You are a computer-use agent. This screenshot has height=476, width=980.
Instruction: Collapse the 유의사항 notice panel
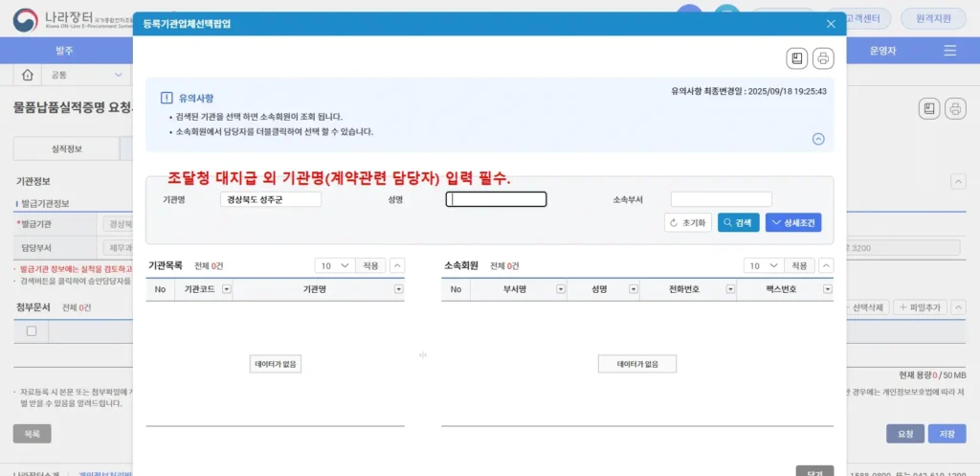(x=818, y=139)
